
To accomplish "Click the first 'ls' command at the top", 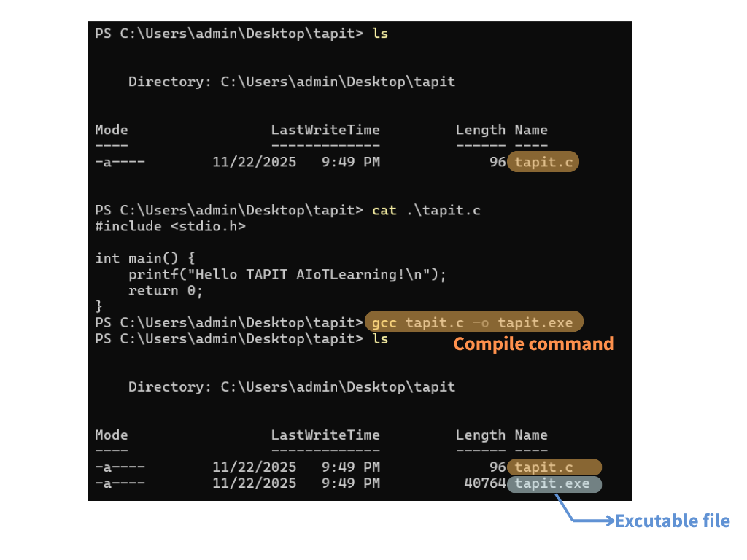I will point(380,34).
